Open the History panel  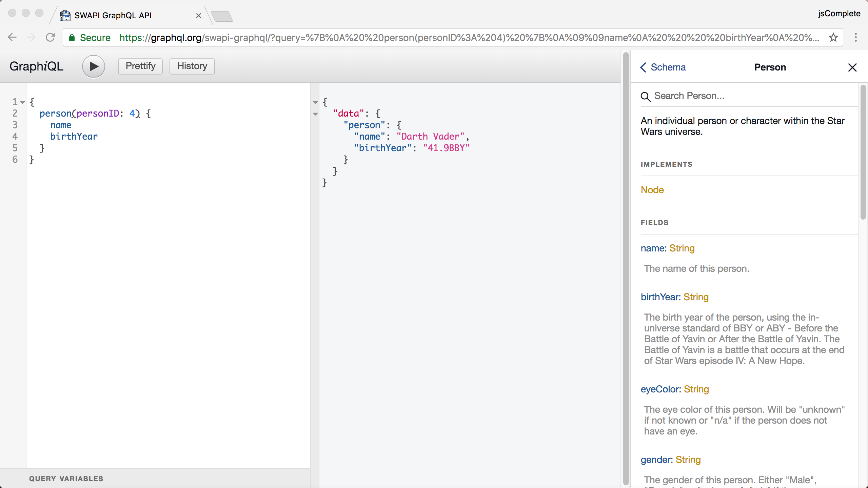pos(192,66)
